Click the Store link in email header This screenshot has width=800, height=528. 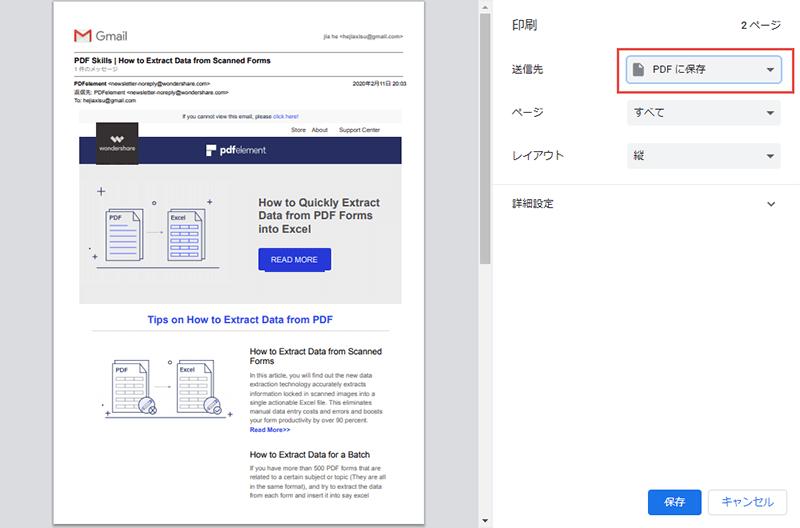(298, 130)
